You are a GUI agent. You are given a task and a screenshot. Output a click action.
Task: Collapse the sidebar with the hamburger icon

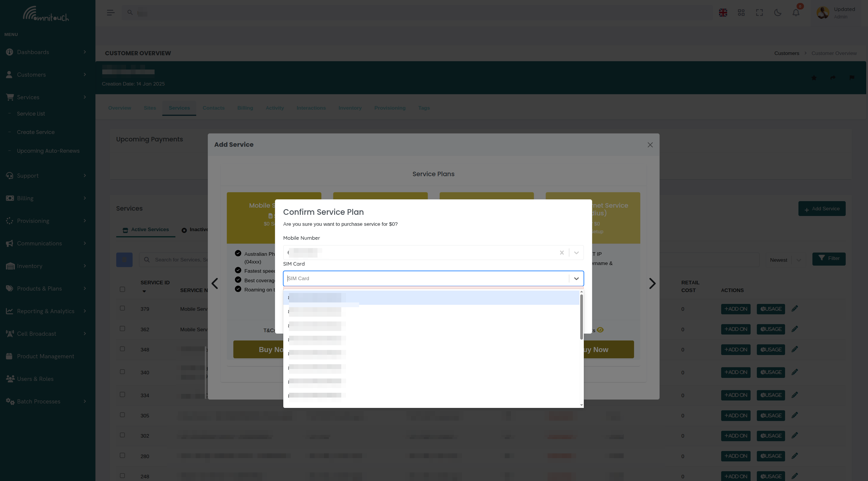click(110, 12)
